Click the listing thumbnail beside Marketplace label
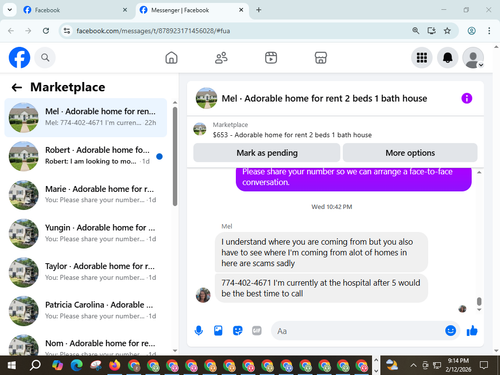The width and height of the screenshot is (500, 375). click(200, 129)
